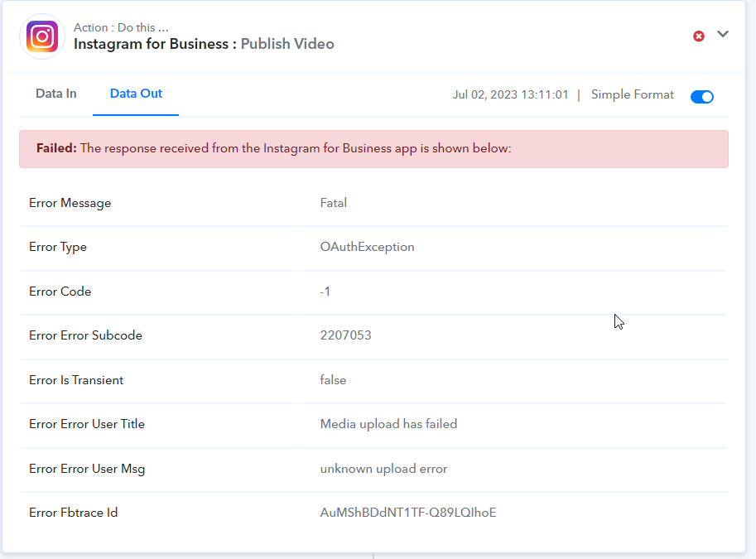Select the error code value -1
Viewport: 756px width, 559px height.
[325, 292]
